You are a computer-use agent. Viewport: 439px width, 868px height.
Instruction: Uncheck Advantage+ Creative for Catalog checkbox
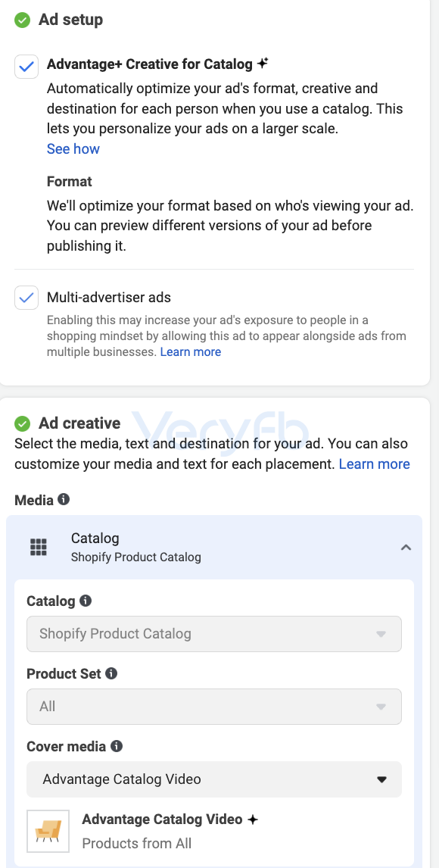click(x=26, y=67)
